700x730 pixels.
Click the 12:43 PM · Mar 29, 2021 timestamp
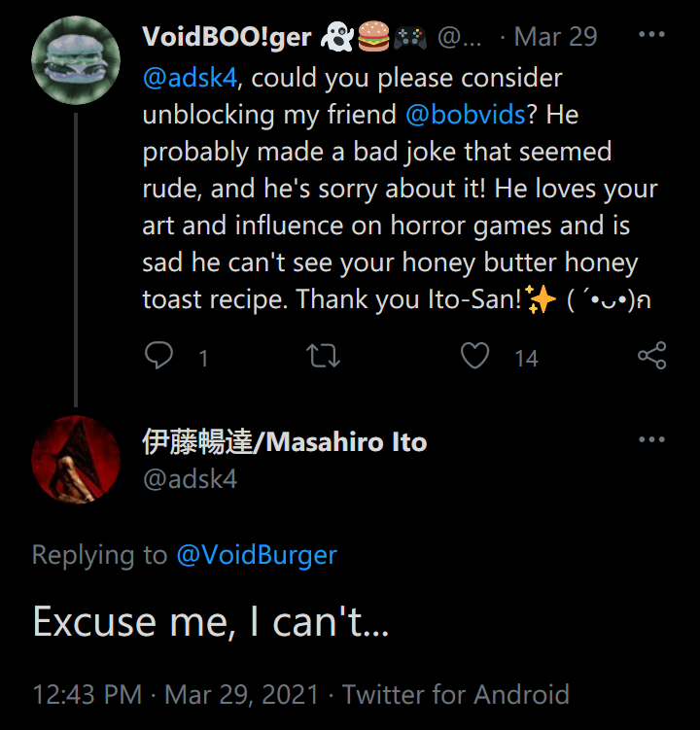(x=176, y=695)
